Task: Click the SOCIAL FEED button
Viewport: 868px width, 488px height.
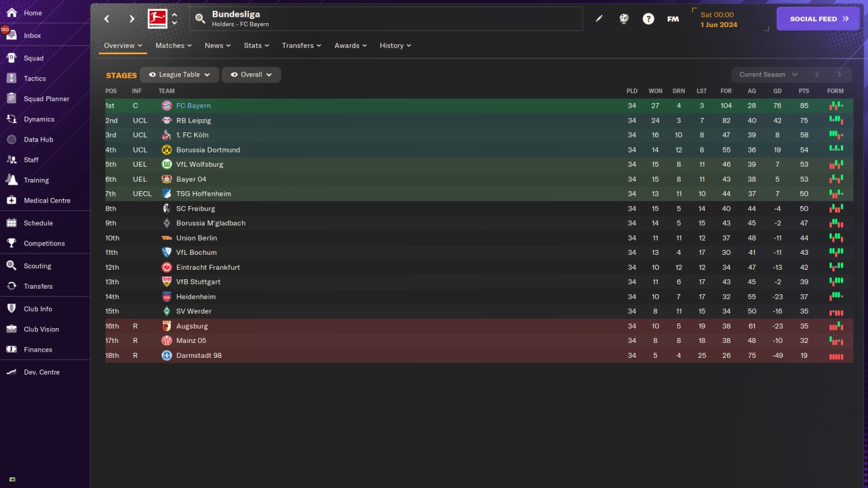Action: coord(819,19)
